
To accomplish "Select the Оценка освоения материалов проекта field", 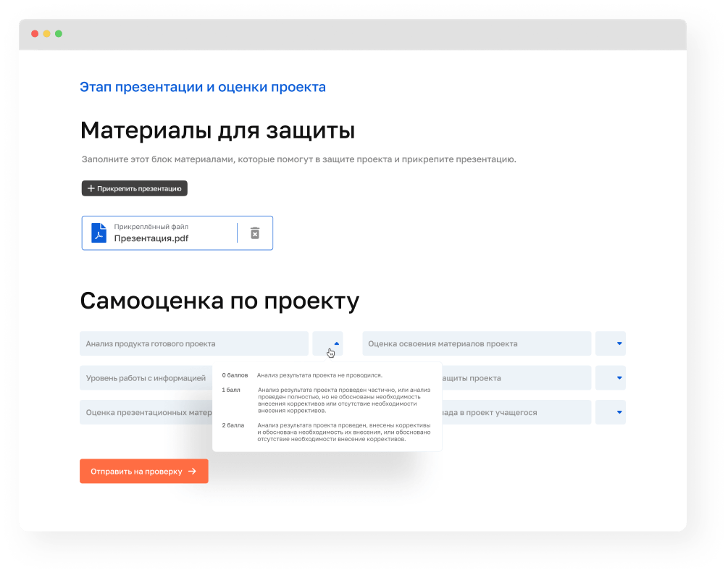I will 477,343.
